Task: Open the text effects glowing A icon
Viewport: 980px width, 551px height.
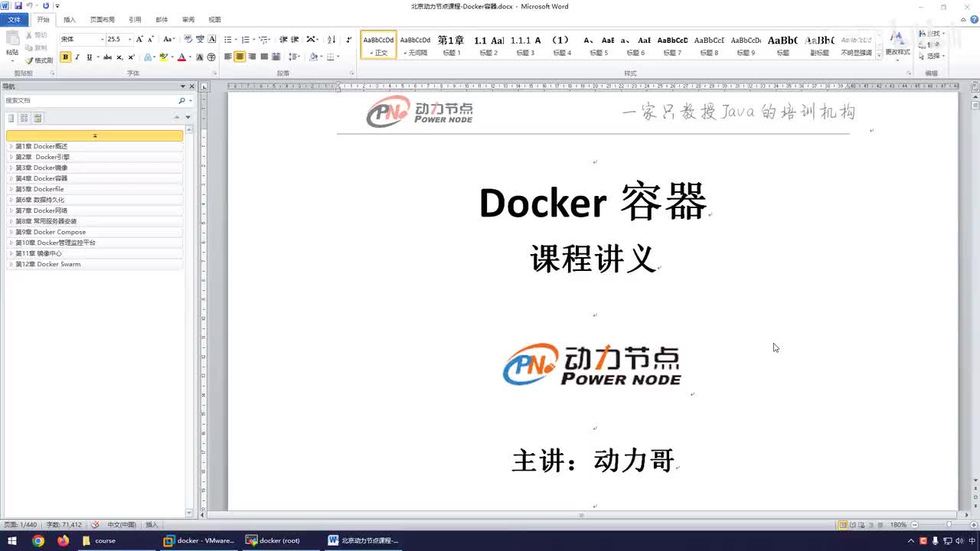Action: point(148,57)
